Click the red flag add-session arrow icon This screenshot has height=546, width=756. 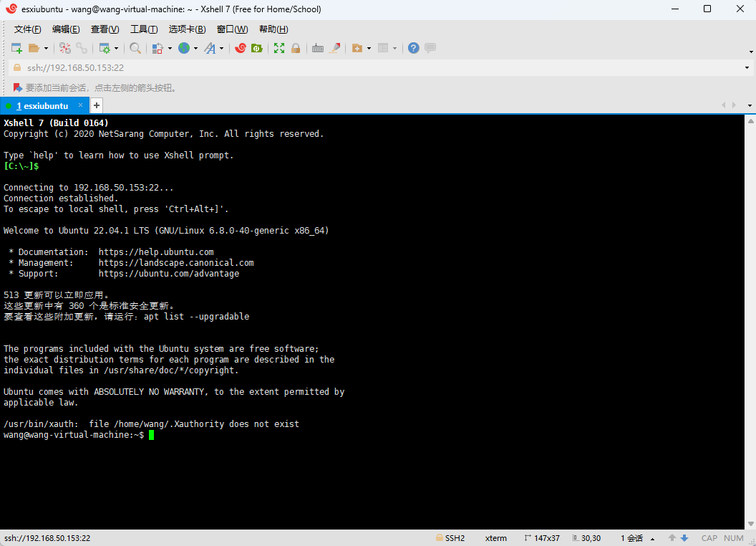point(17,87)
